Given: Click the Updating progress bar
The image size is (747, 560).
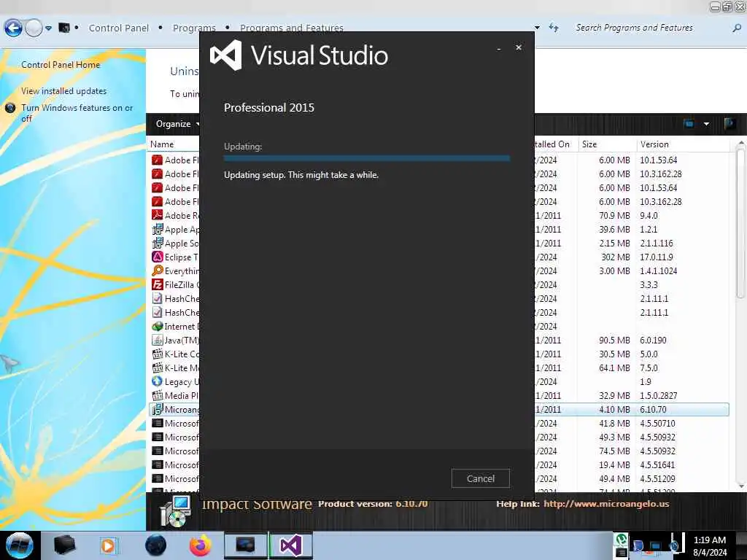Looking at the screenshot, I should [x=367, y=158].
